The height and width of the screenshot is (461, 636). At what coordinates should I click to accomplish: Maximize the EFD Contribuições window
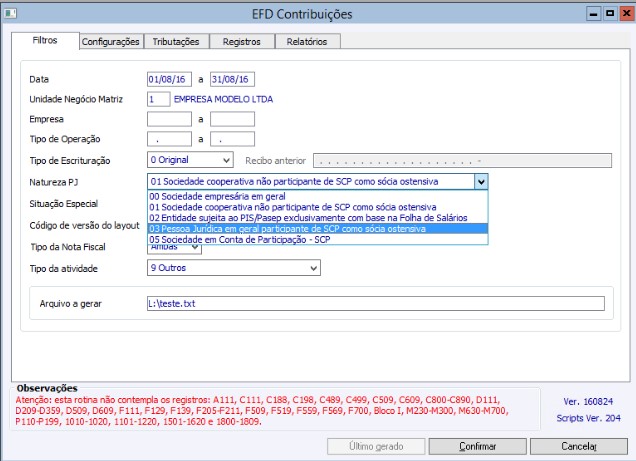pyautogui.click(x=610, y=14)
